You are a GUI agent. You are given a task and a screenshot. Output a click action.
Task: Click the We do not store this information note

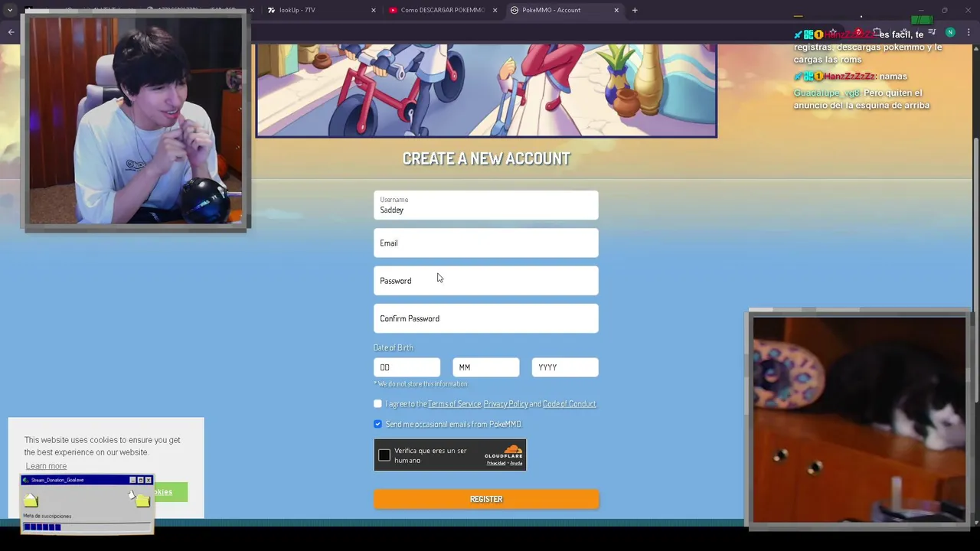420,384
